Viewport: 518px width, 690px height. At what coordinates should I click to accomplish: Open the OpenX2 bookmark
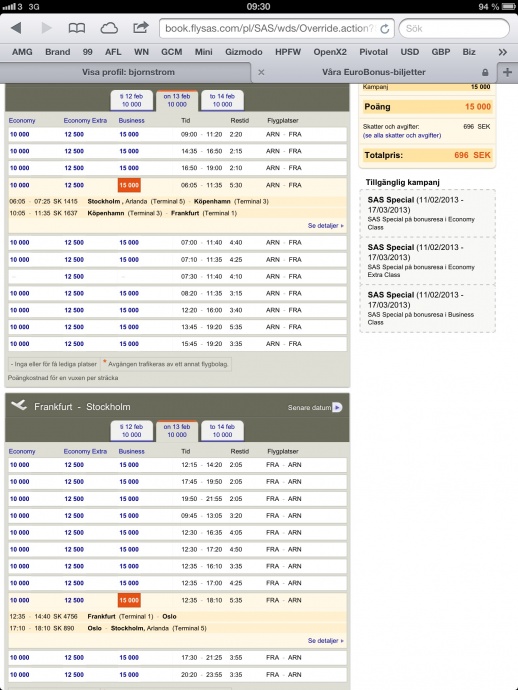point(330,52)
